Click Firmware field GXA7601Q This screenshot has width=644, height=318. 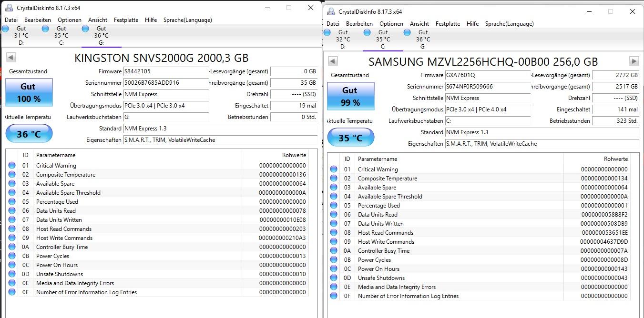click(x=488, y=75)
